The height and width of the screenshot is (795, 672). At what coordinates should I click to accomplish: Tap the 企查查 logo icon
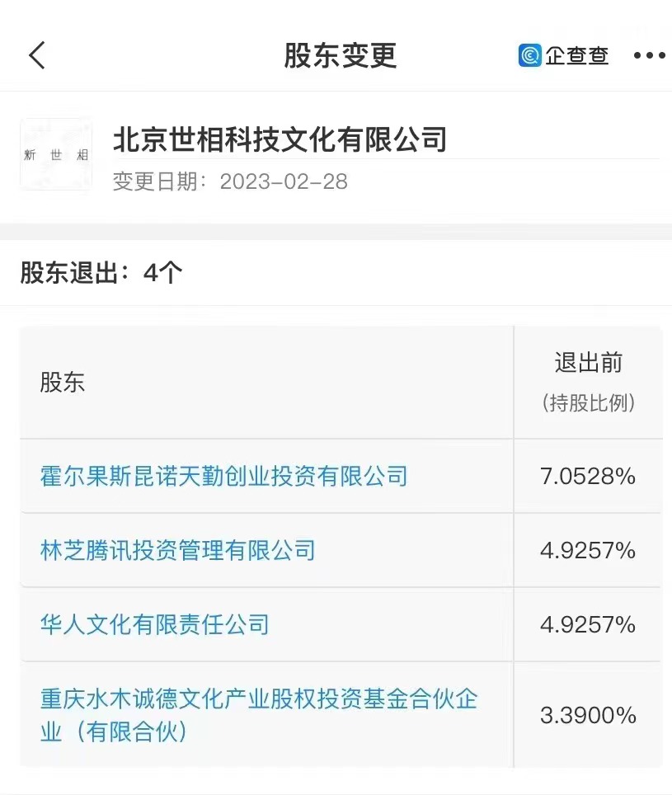pos(529,55)
